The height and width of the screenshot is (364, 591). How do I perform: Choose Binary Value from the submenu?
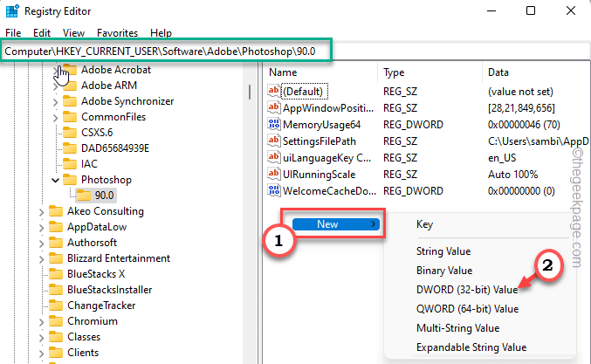[x=444, y=271]
